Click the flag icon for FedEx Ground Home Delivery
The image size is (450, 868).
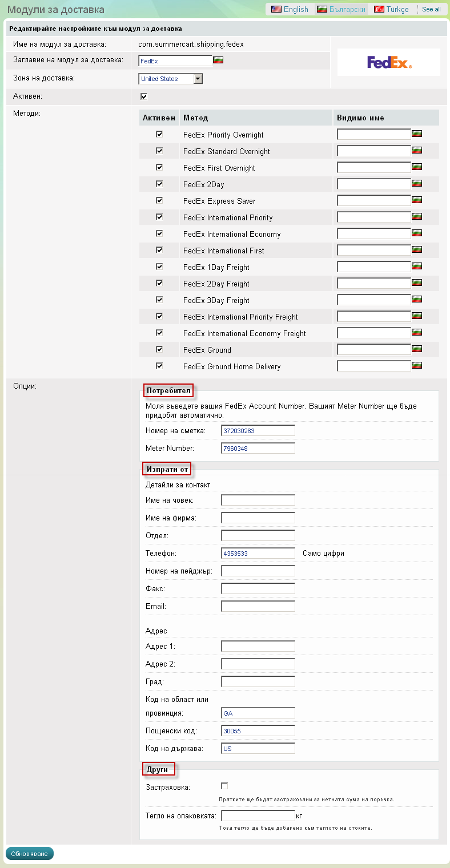click(x=417, y=366)
